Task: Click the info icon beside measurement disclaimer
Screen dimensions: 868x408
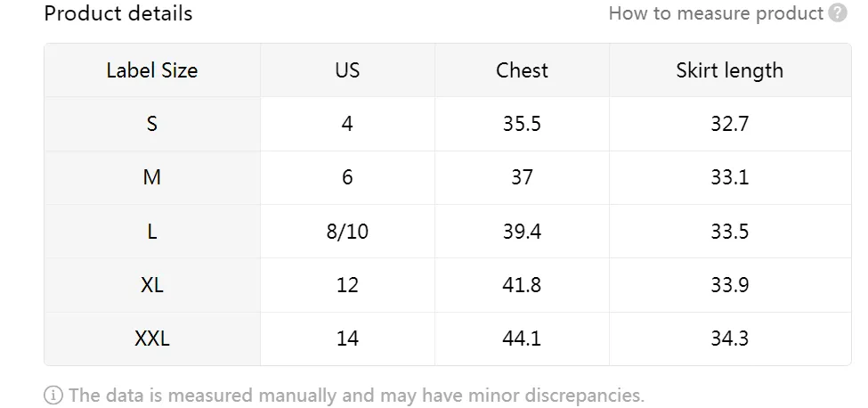Action: click(53, 396)
